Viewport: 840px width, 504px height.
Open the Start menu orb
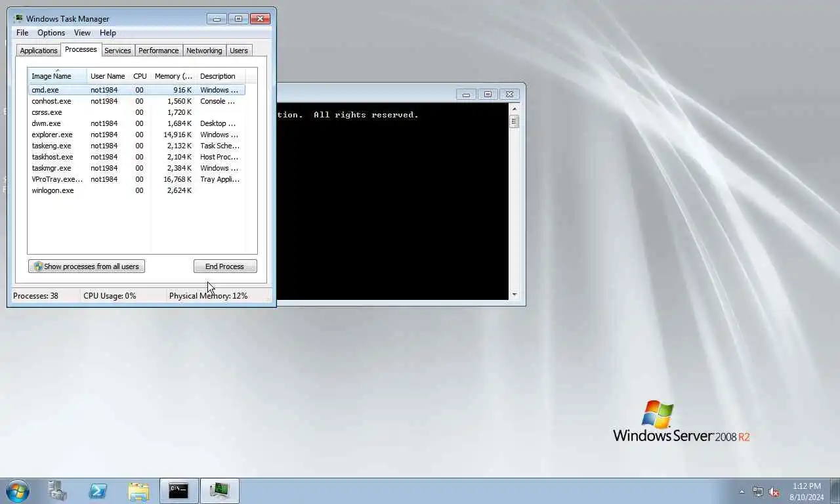(x=17, y=491)
